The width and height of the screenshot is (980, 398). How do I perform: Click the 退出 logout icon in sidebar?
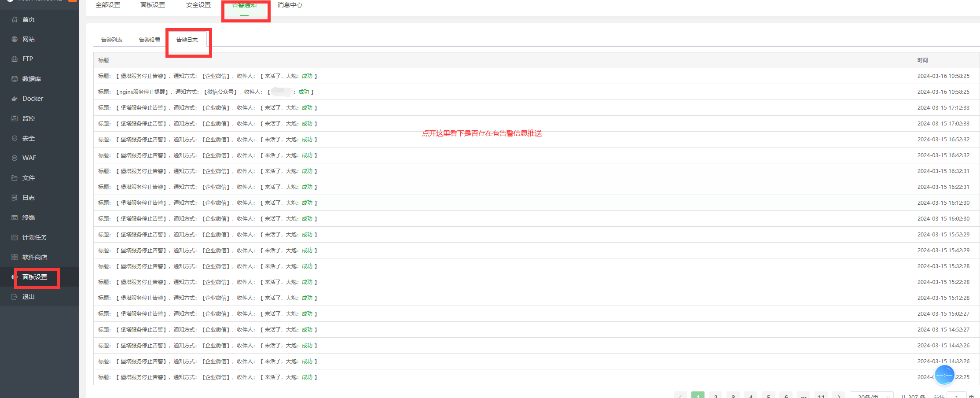pyautogui.click(x=15, y=297)
